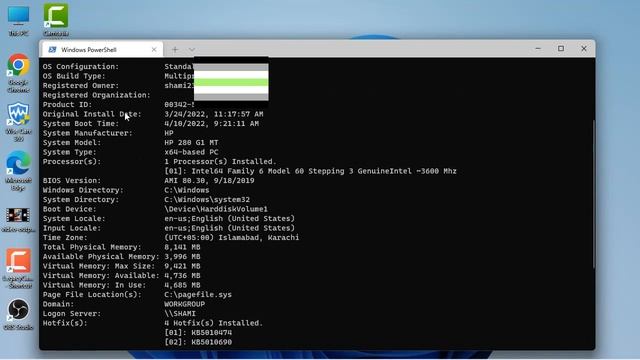
Task: Launch OBS Studio from the desktop
Action: pos(18,314)
